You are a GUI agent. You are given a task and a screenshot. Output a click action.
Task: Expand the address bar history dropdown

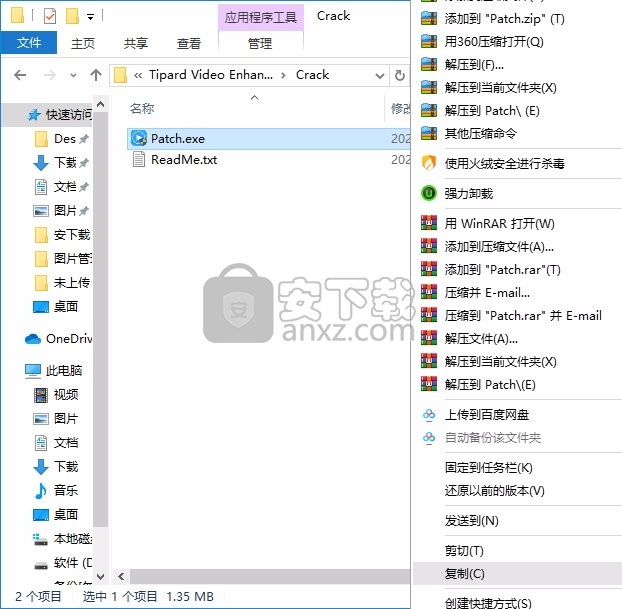tap(380, 75)
